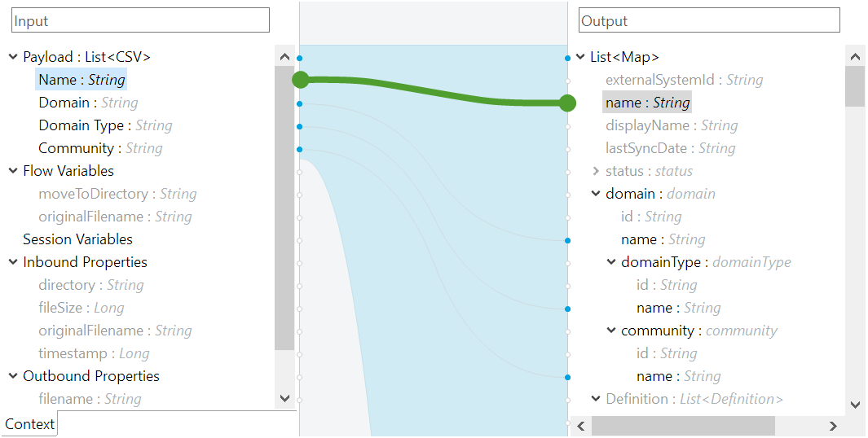Collapse the Payload : List<CSV> node
This screenshot has height=438, width=868.
pos(14,56)
